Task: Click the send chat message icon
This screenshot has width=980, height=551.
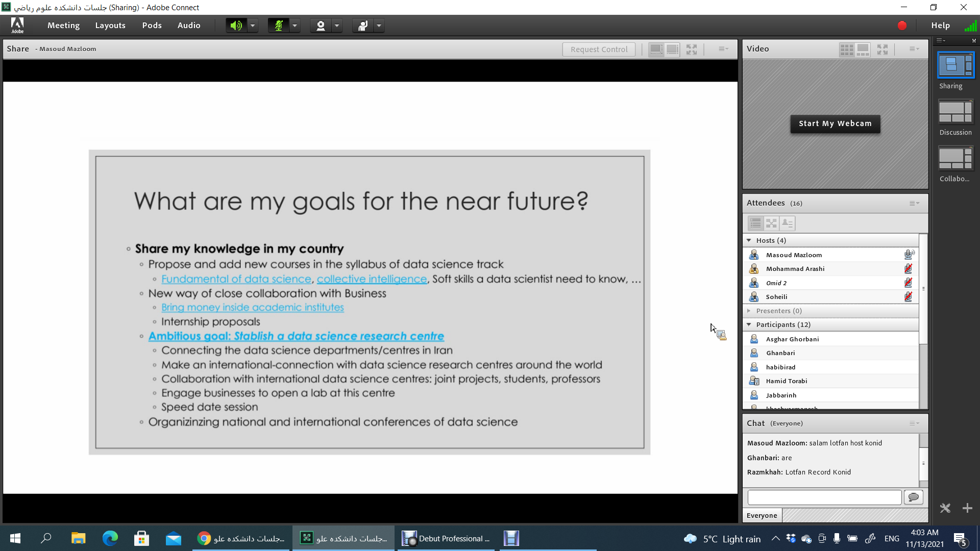Action: click(913, 497)
